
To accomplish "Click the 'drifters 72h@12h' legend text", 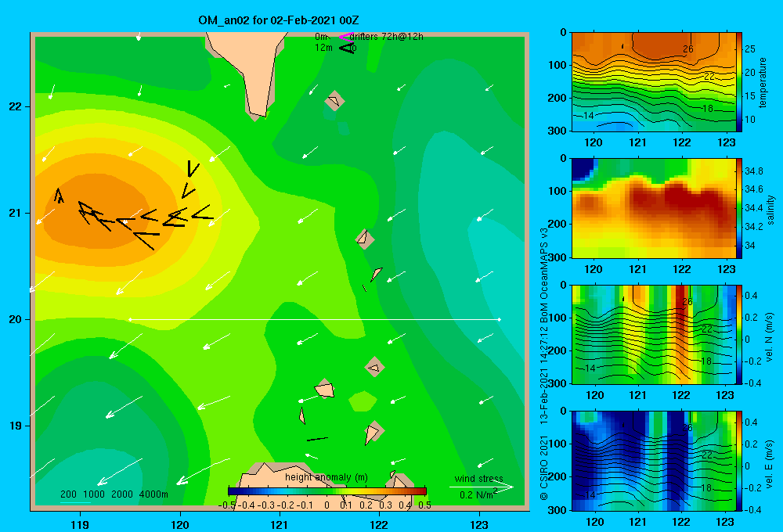I will pos(387,37).
